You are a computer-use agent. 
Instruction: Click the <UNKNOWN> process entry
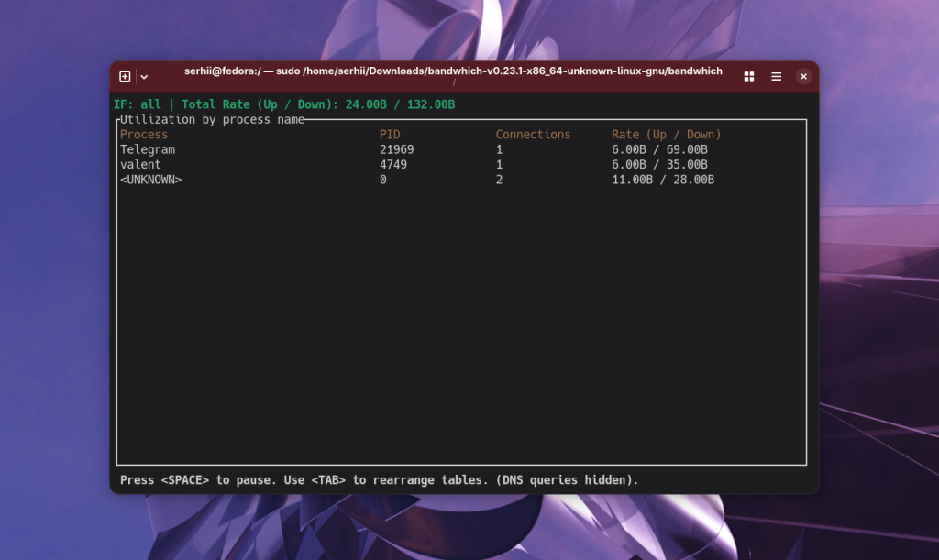tap(151, 180)
